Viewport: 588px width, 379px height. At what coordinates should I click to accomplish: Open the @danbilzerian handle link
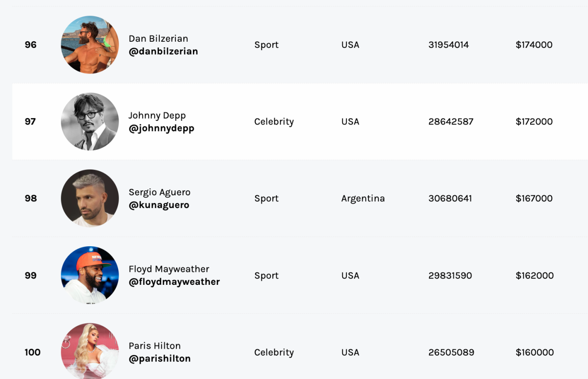click(163, 51)
